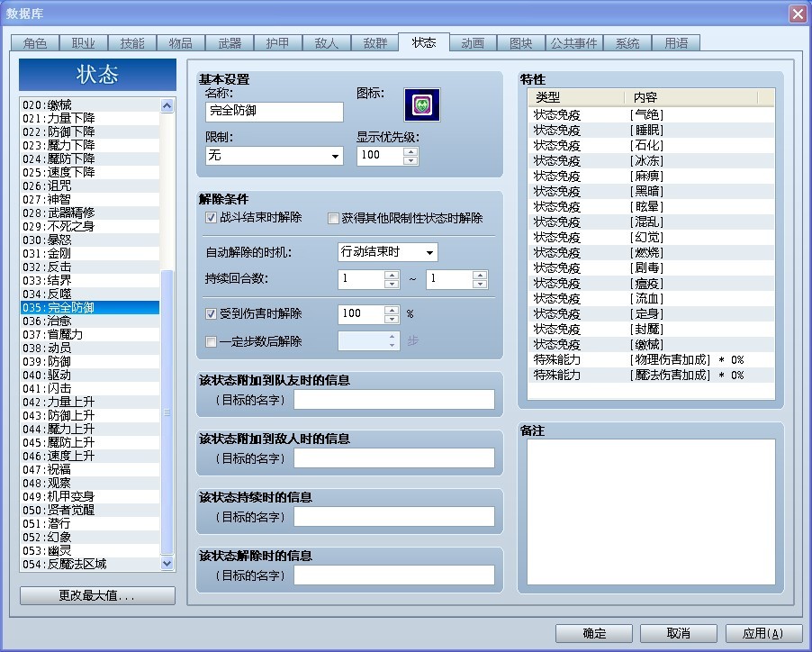Switch to the 用语 tab

tap(676, 43)
